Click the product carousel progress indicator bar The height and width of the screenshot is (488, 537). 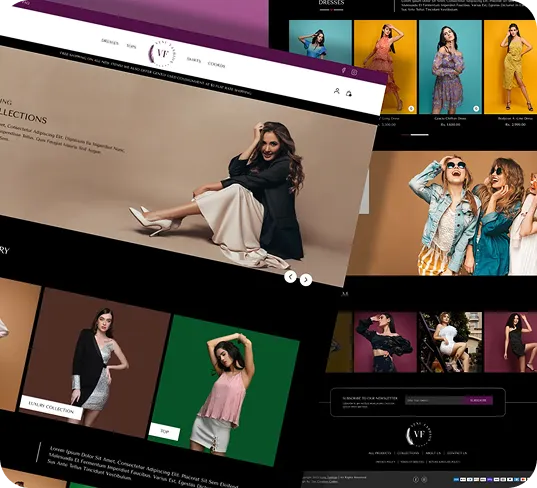[x=415, y=135]
